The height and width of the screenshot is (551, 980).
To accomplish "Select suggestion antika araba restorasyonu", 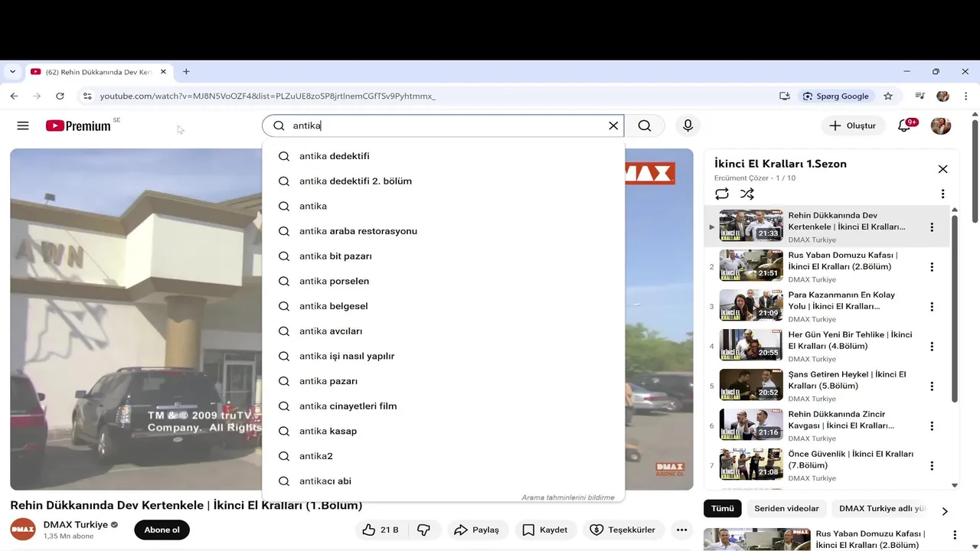I will pos(443,231).
